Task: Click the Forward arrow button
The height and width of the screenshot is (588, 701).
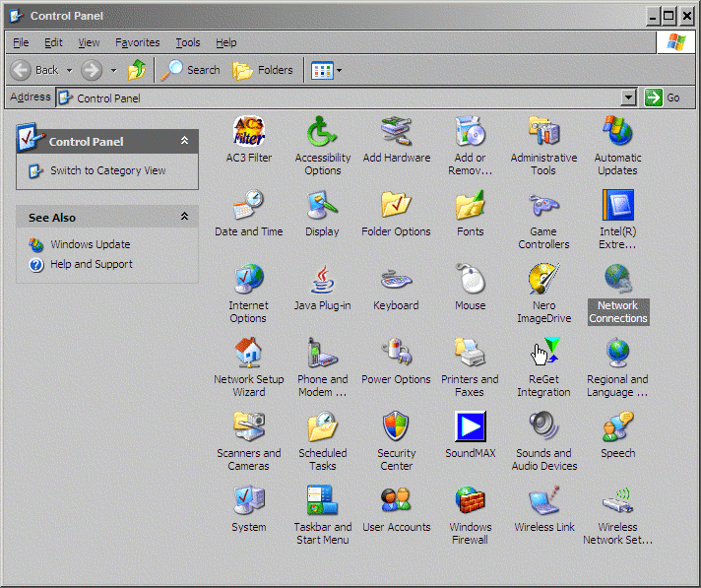Action: pyautogui.click(x=92, y=70)
